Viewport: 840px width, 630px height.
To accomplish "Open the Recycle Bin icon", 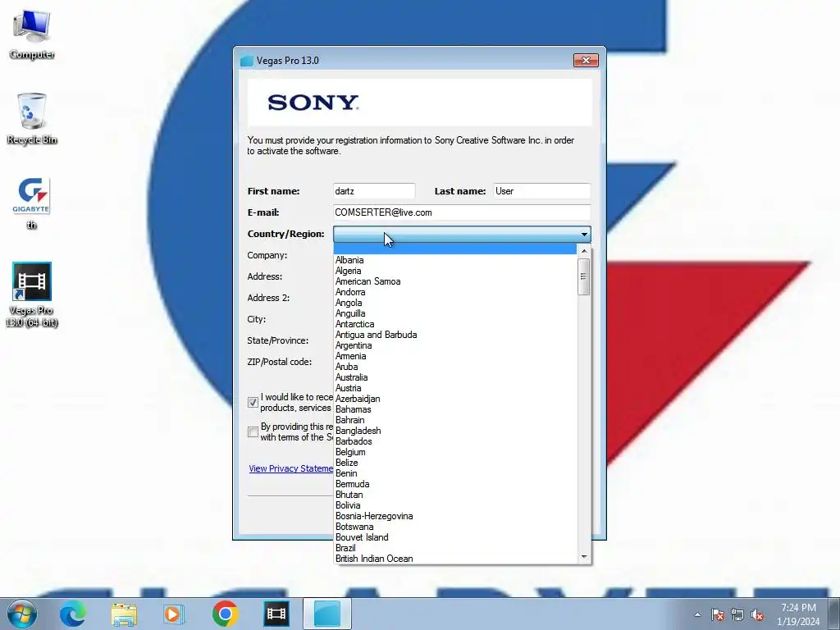I will [x=32, y=119].
